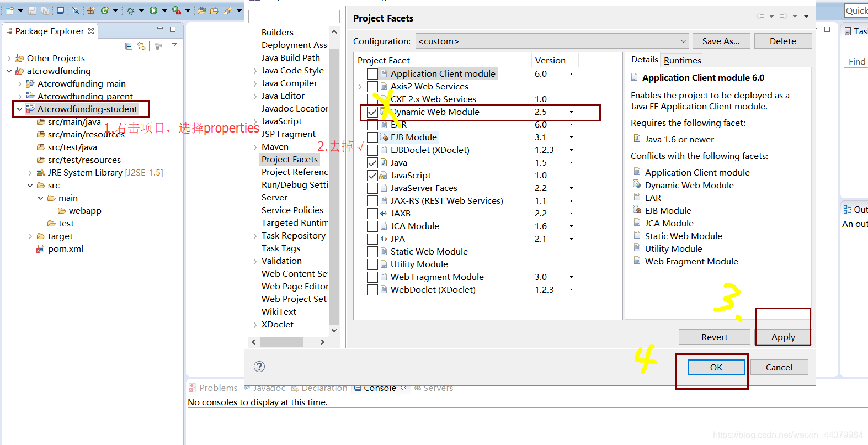Select Java Build Path in properties list

point(291,58)
